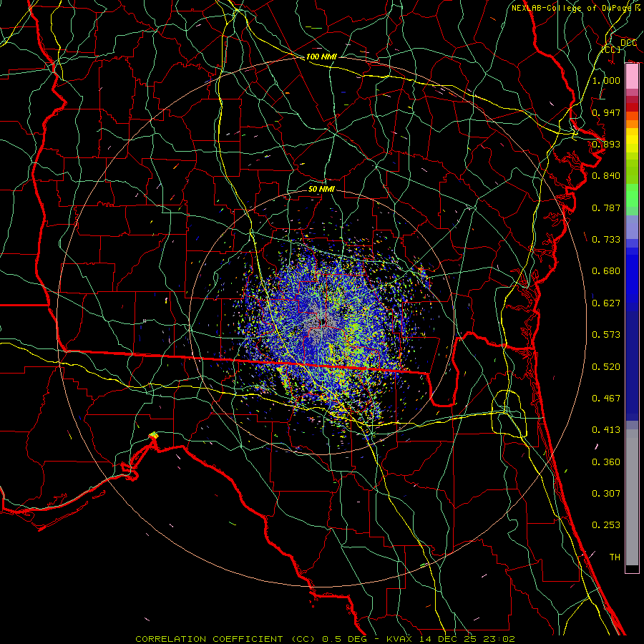Viewport: 644px width, 644px height.
Task: Select the 0.413 scale value
Action: (606, 430)
